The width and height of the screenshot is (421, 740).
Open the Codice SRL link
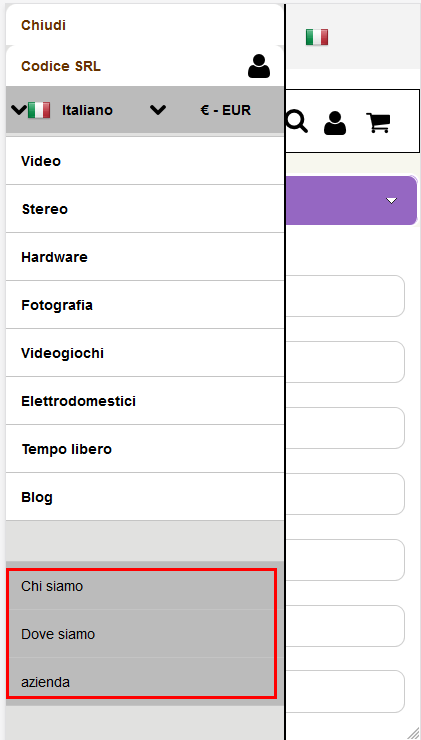tap(61, 66)
